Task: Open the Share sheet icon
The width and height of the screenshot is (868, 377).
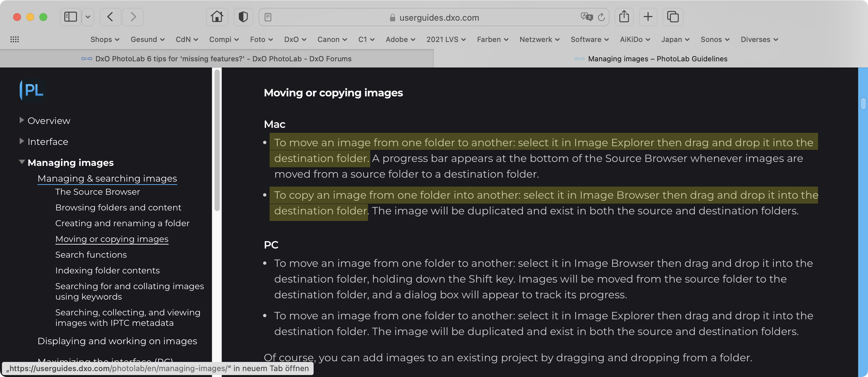Action: pos(624,17)
